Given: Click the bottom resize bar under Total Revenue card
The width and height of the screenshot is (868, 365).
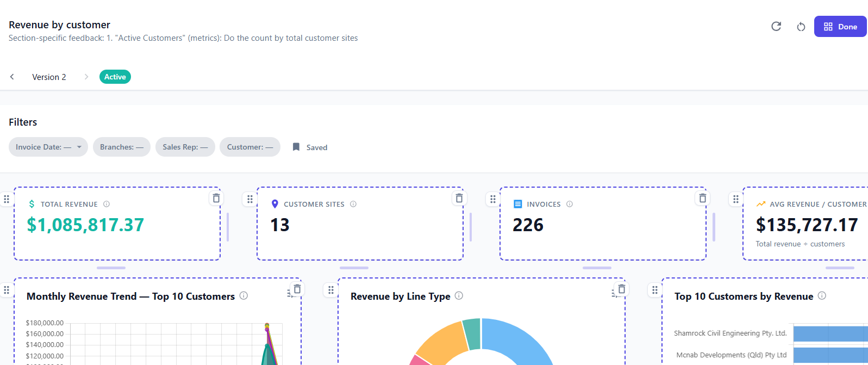Looking at the screenshot, I should (111, 268).
